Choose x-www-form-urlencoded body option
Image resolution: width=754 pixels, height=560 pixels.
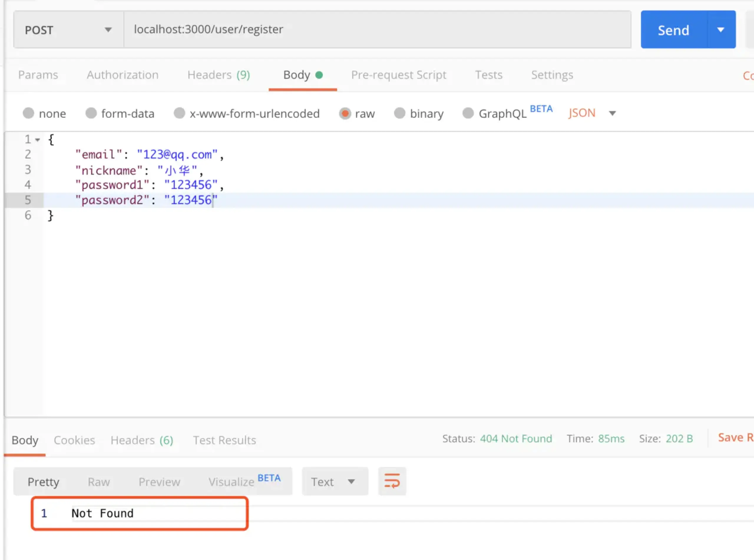coord(179,113)
